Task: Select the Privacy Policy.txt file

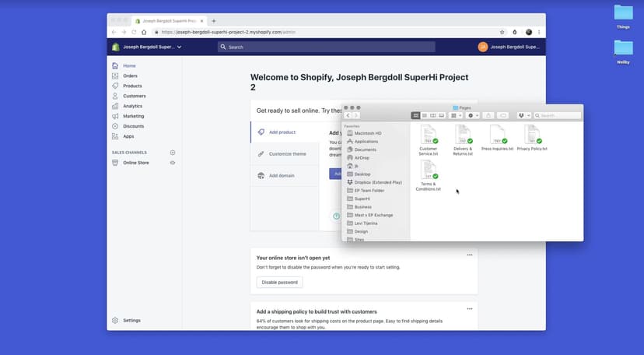Action: [x=533, y=136]
